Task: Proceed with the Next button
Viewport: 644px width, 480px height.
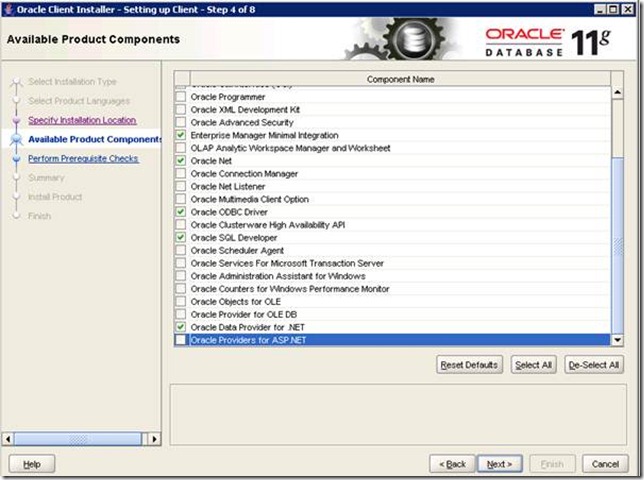Action: coord(498,464)
